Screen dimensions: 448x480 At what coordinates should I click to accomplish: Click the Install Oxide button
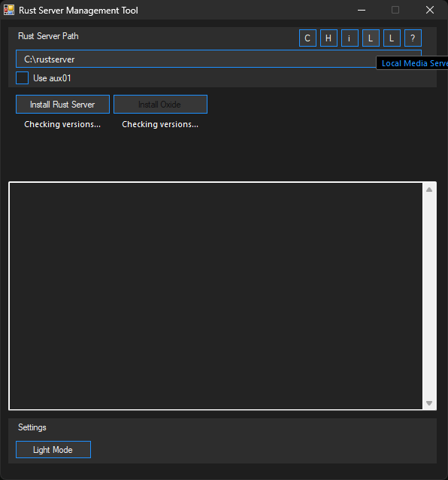point(161,105)
